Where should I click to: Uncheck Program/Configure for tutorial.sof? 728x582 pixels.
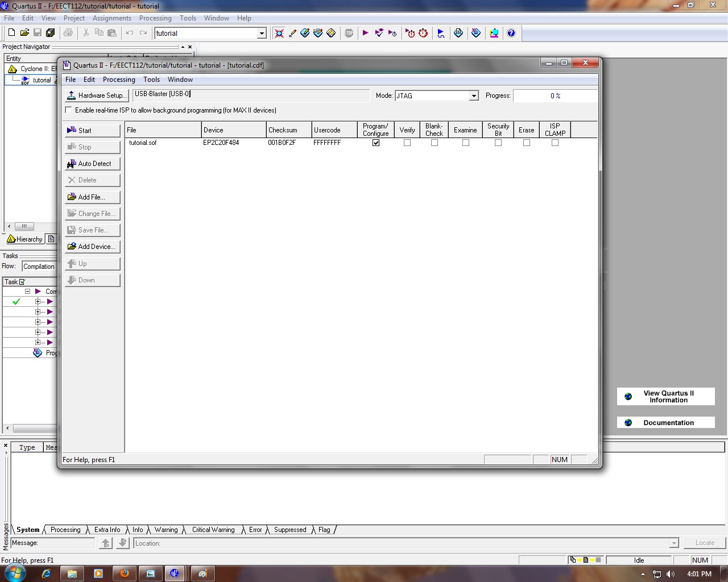tap(375, 143)
